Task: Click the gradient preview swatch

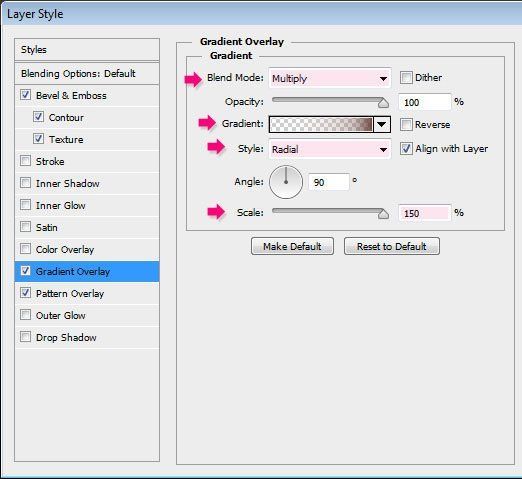Action: (x=321, y=124)
